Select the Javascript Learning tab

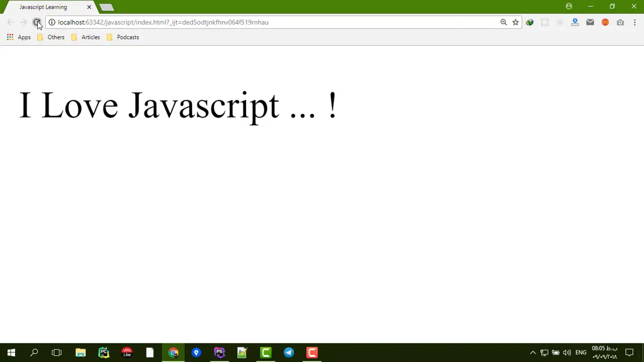(x=48, y=7)
